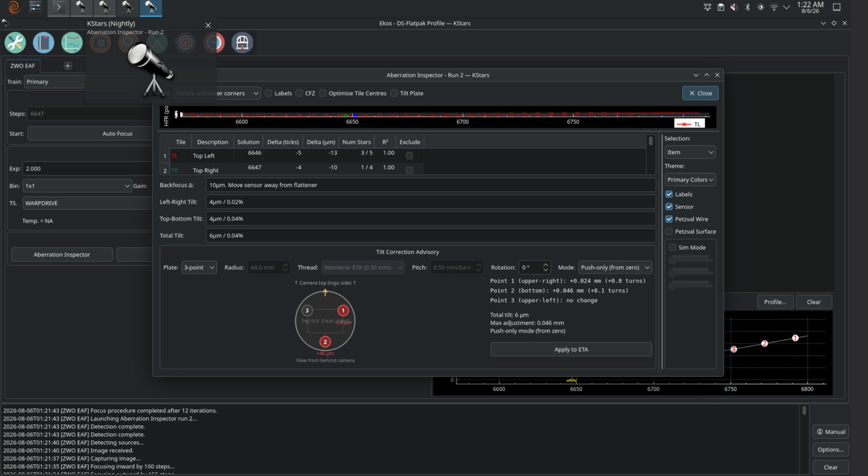
Task: Uncheck the Petzval Wire checkbox
Action: point(669,219)
